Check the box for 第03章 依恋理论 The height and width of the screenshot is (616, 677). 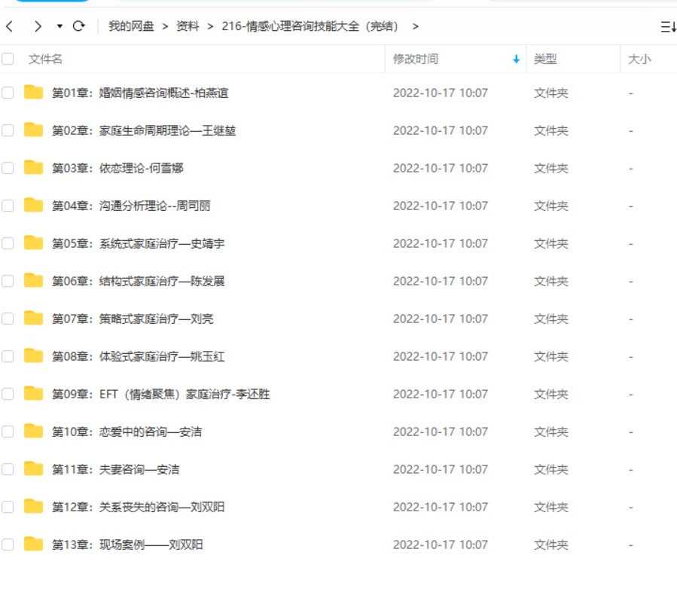tap(8, 168)
